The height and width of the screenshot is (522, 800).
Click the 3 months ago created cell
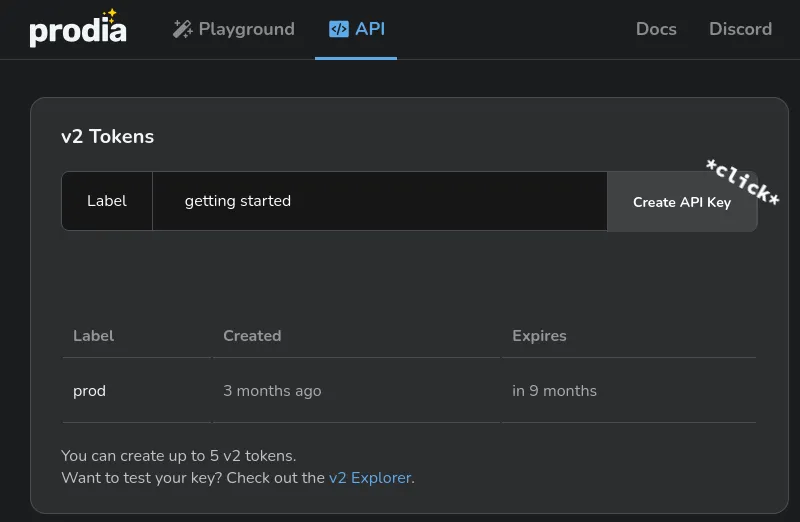point(272,391)
